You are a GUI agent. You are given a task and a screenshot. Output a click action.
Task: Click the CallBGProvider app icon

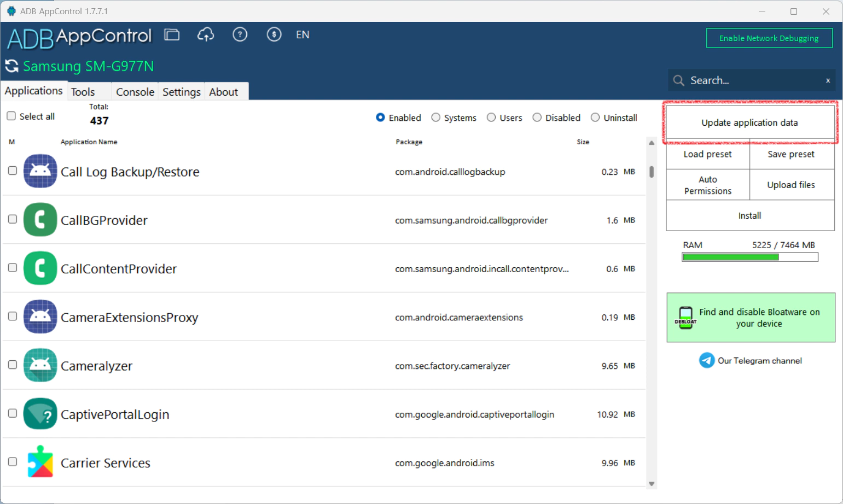click(x=40, y=220)
